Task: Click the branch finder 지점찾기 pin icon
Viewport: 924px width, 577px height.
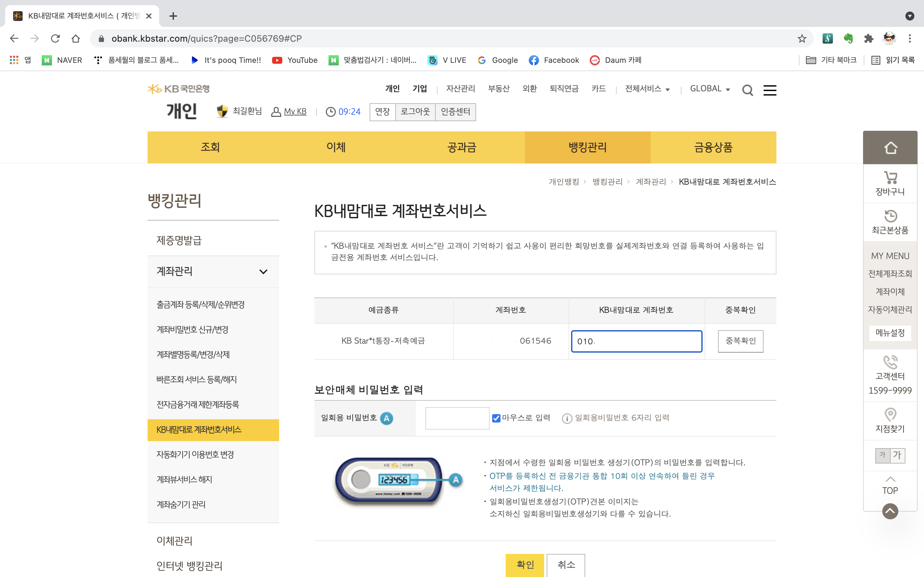Action: point(890,414)
